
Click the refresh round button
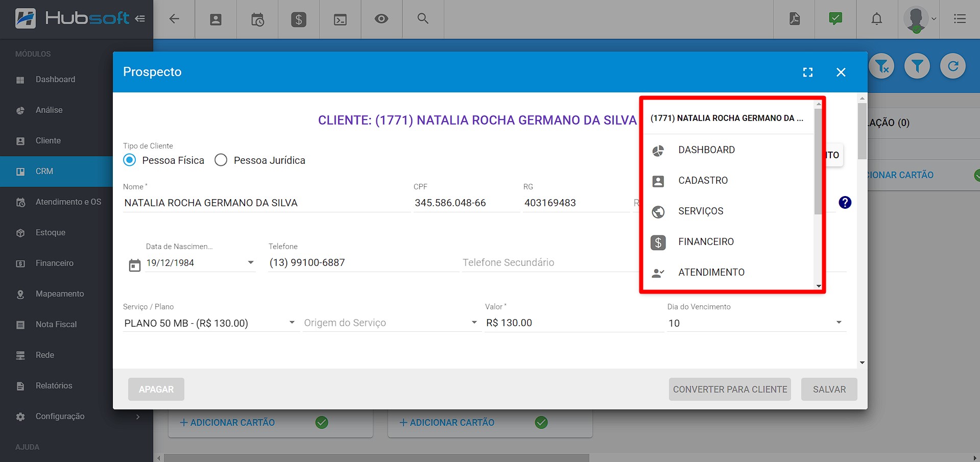(x=953, y=66)
